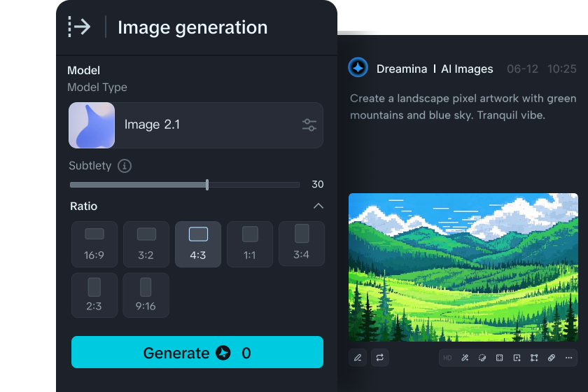Open more options ellipsis menu
588x392 pixels.
click(569, 358)
